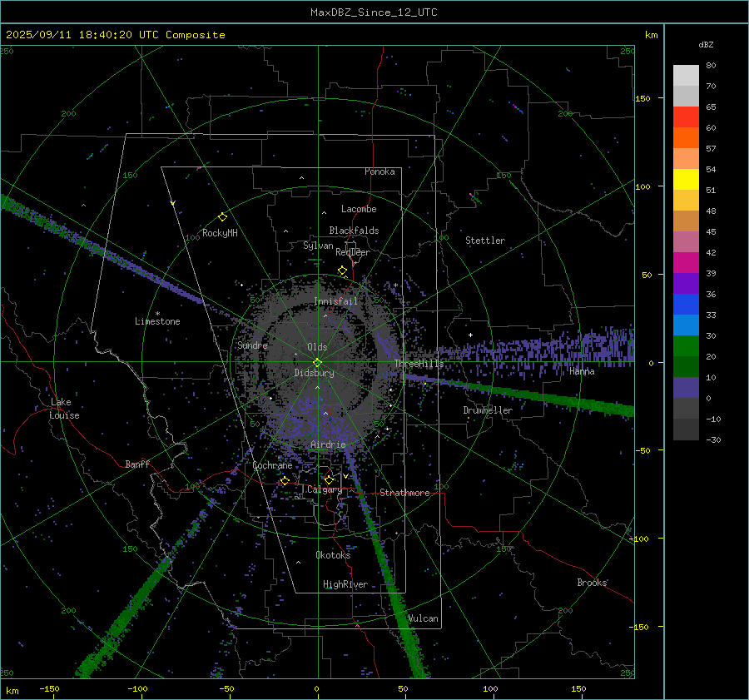Select the violet legend swatch below 39

click(686, 284)
